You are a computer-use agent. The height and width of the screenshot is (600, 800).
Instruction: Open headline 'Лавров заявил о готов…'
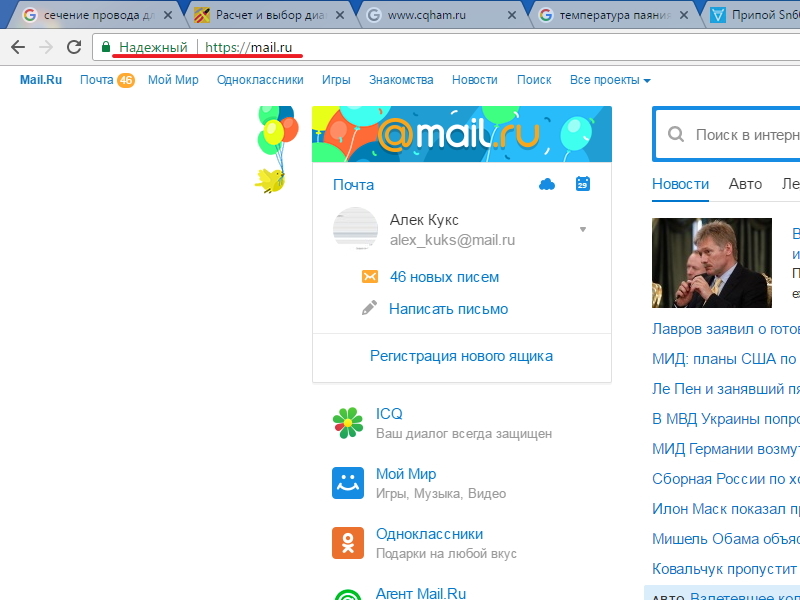click(726, 329)
